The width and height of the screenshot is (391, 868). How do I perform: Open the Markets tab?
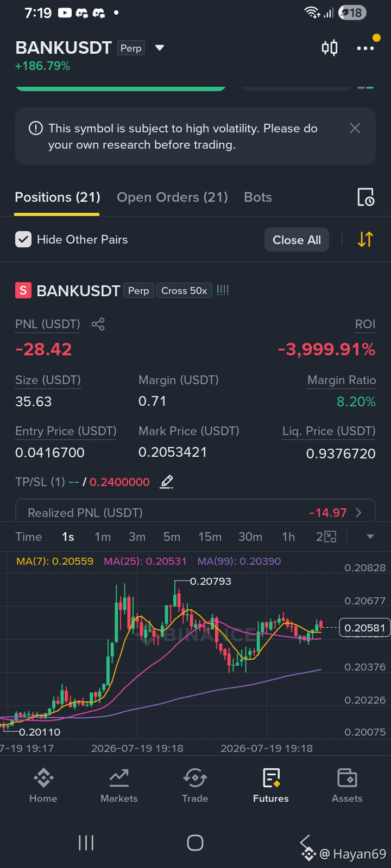119,786
